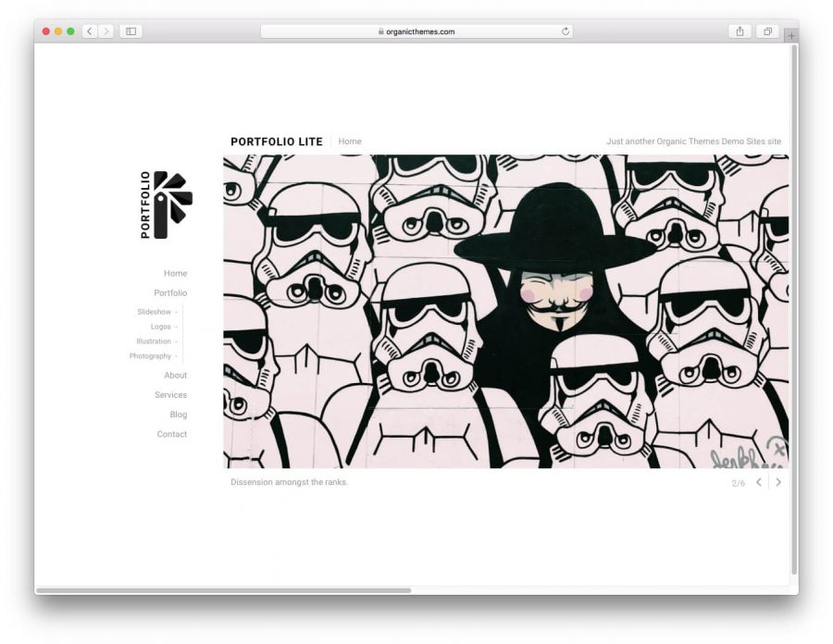Click the 2/6 slide counter
This screenshot has height=644, width=833.
click(738, 483)
